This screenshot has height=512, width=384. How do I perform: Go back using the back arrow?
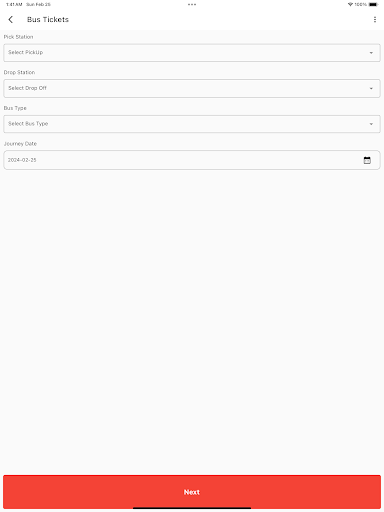11,20
